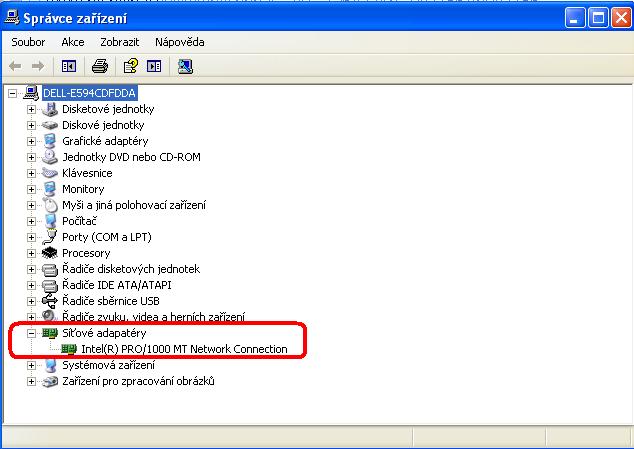Select the Grafické adaptéry label
The width and height of the screenshot is (634, 449).
tap(105, 141)
